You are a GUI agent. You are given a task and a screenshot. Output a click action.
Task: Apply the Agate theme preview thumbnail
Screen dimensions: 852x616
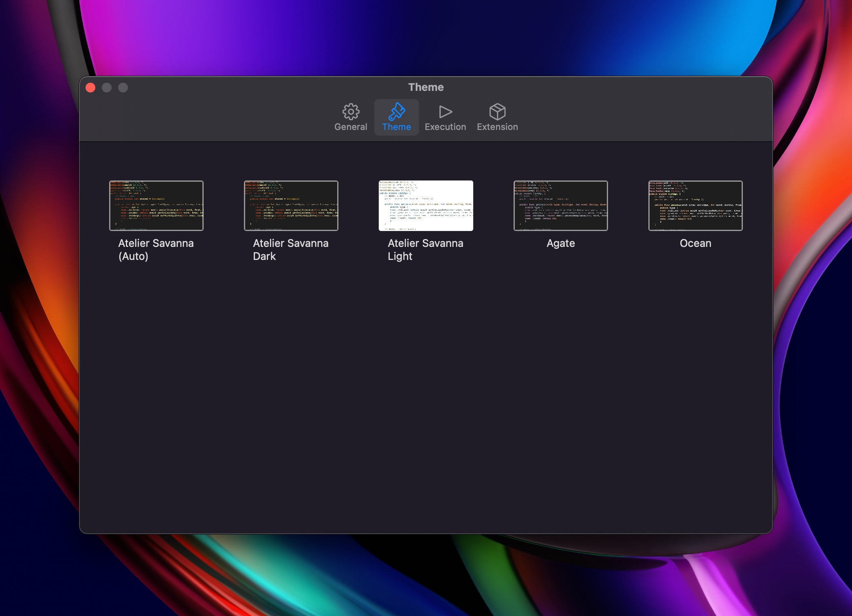point(561,206)
